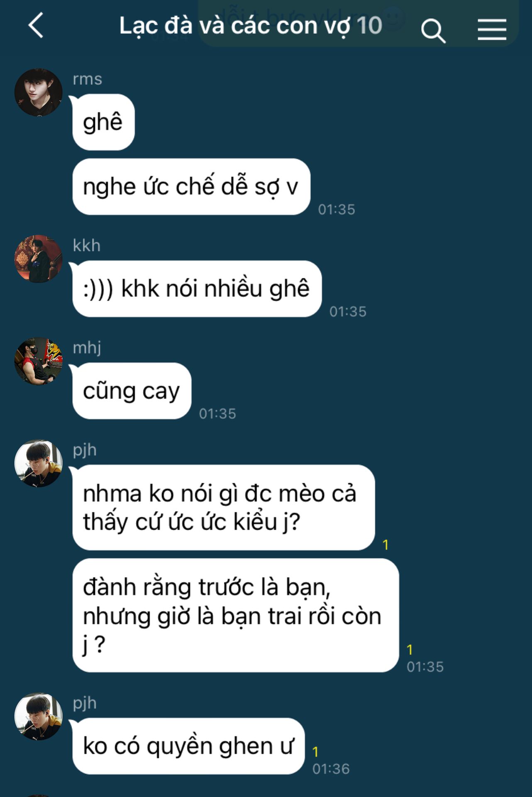Tap the sender name "kkh"
Viewport: 532px width, 797px height.
click(x=87, y=245)
